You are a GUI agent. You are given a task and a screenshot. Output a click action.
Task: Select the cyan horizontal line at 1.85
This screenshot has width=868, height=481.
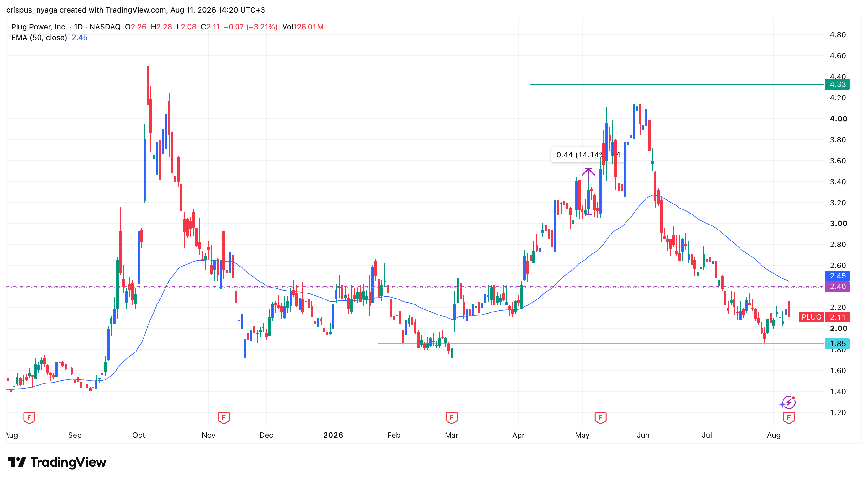tap(601, 343)
